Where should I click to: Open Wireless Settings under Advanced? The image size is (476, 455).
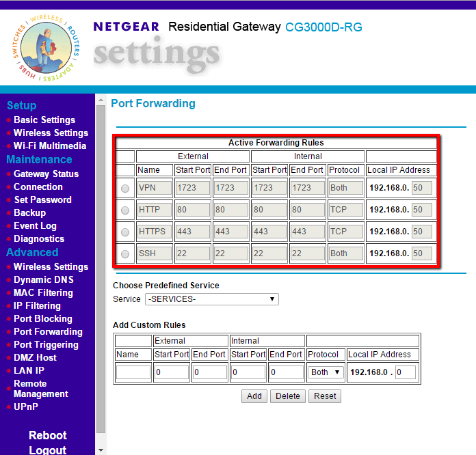51,266
